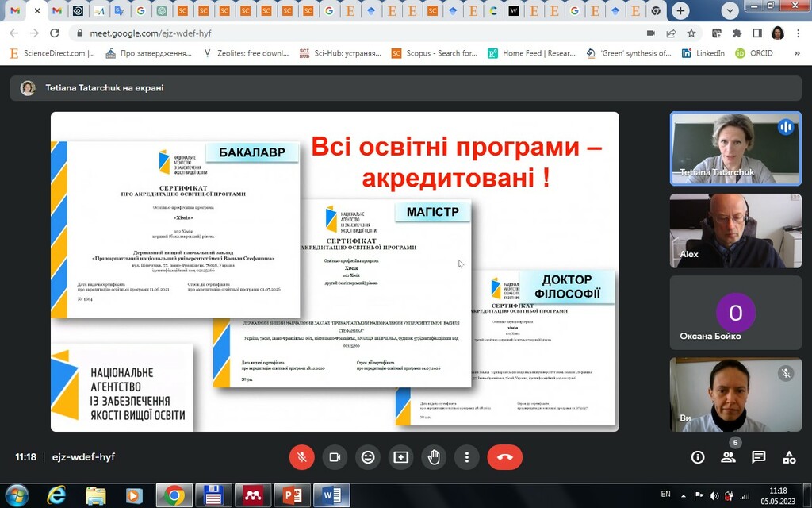Click the browser forward arrow

point(34,33)
